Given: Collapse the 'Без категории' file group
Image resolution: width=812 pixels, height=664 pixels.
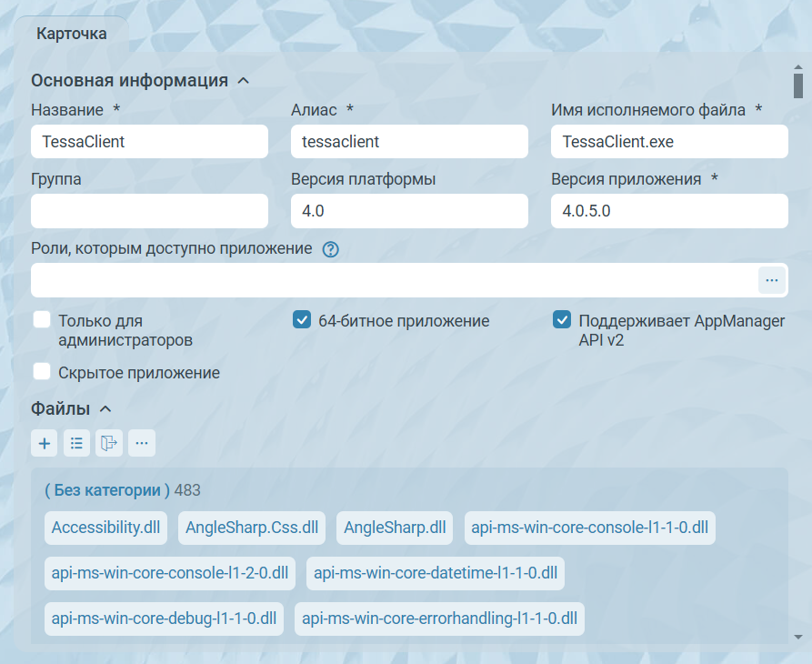Looking at the screenshot, I should pyautogui.click(x=107, y=490).
